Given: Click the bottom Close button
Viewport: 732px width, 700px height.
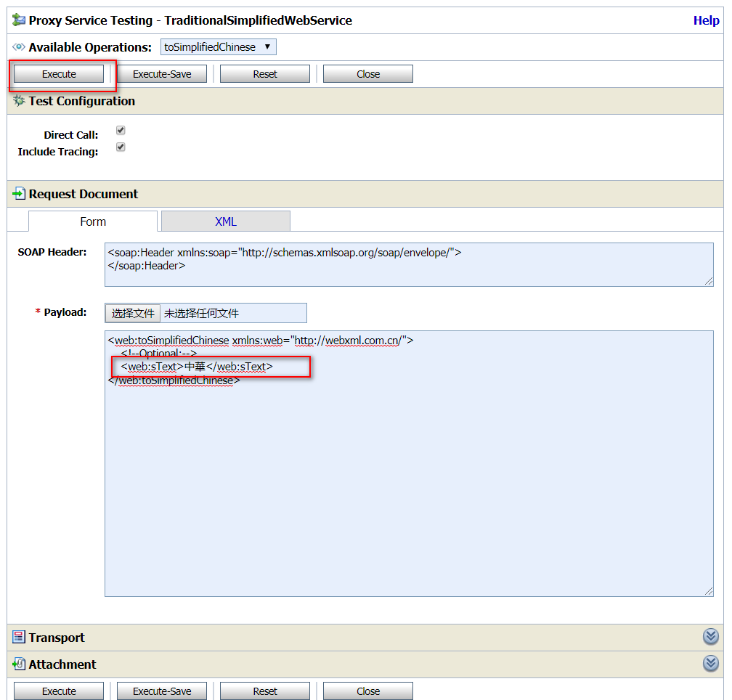Looking at the screenshot, I should (x=368, y=691).
